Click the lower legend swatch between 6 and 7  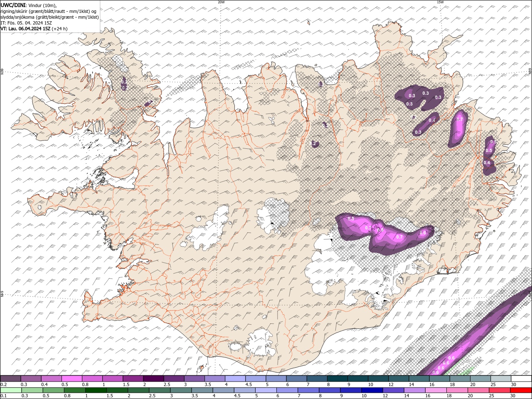point(287,390)
